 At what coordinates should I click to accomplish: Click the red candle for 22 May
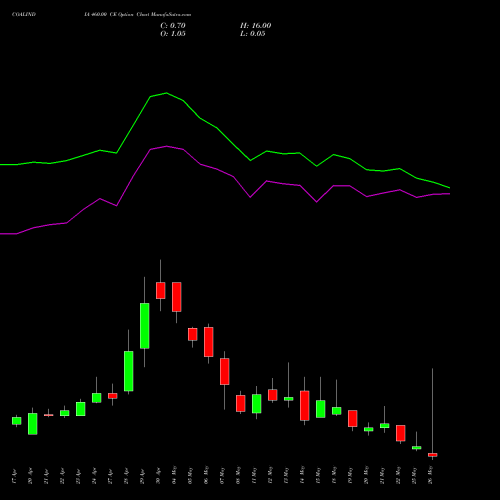tap(401, 433)
